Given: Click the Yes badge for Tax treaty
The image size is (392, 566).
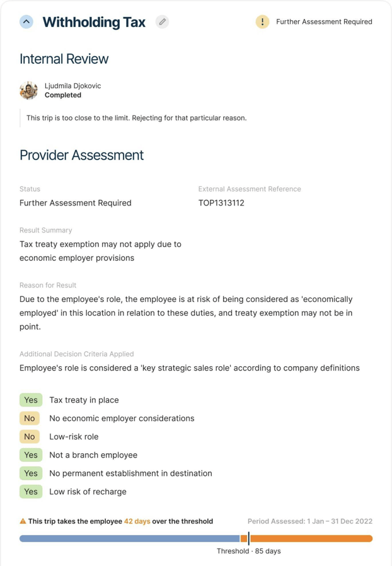Looking at the screenshot, I should pyautogui.click(x=30, y=400).
